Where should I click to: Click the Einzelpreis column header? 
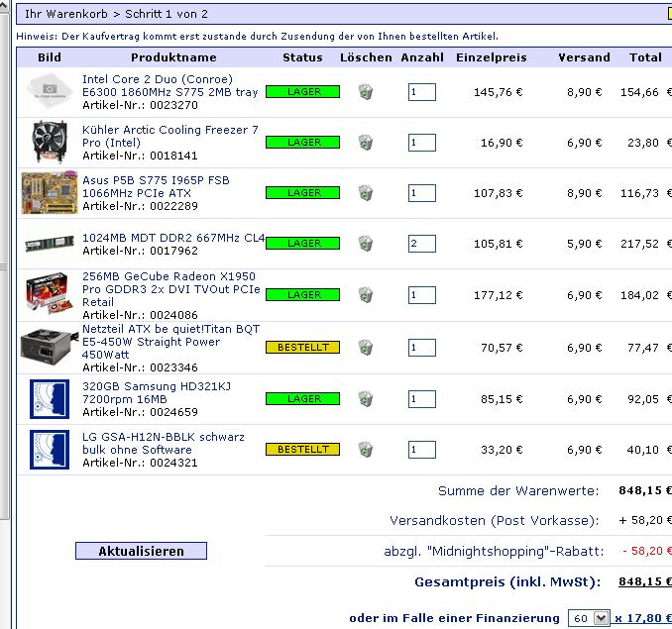[492, 57]
